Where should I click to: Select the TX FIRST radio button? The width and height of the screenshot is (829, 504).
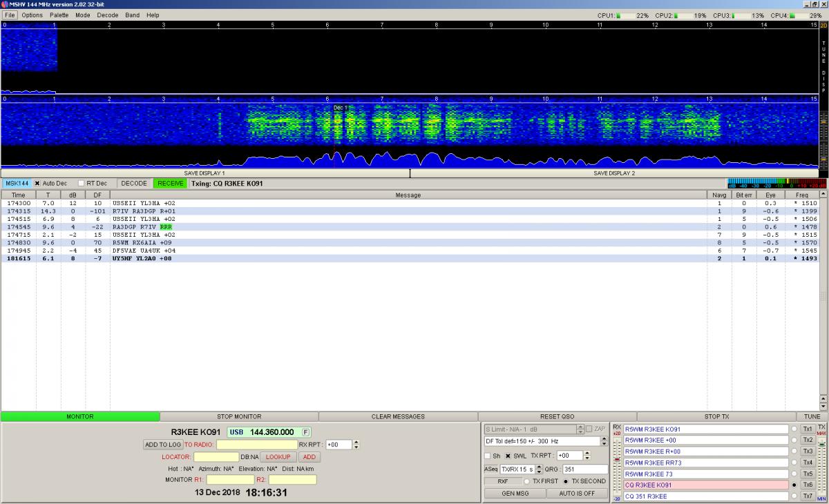527,481
